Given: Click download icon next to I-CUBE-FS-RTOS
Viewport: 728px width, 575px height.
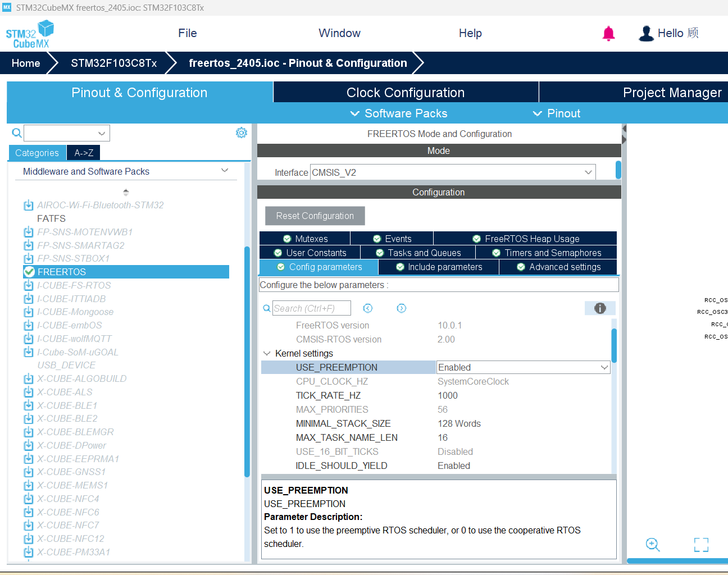Looking at the screenshot, I should coord(29,285).
